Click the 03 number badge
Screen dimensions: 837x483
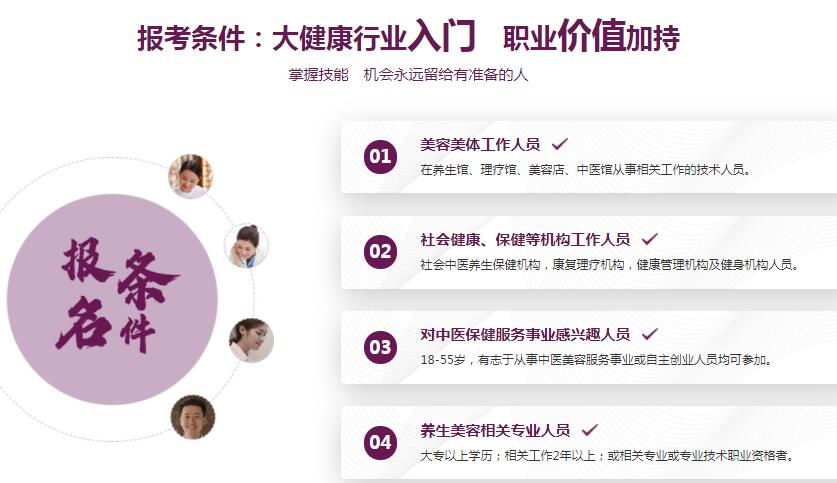(380, 347)
